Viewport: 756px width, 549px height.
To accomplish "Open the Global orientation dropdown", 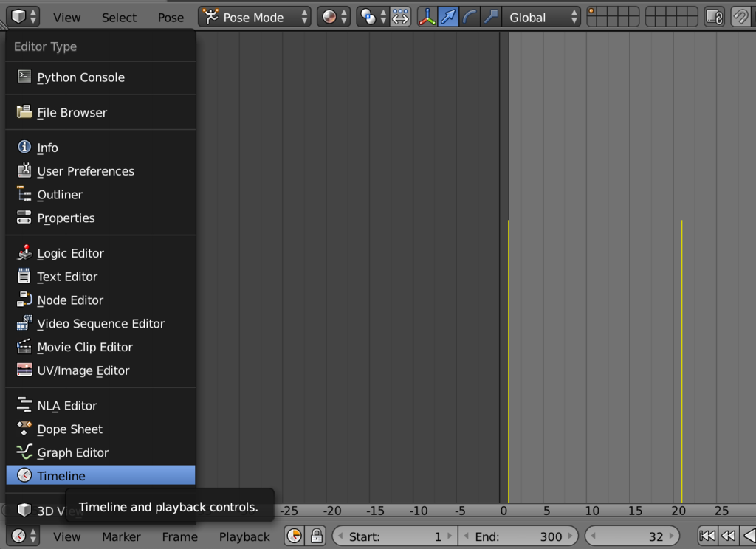I will click(541, 17).
